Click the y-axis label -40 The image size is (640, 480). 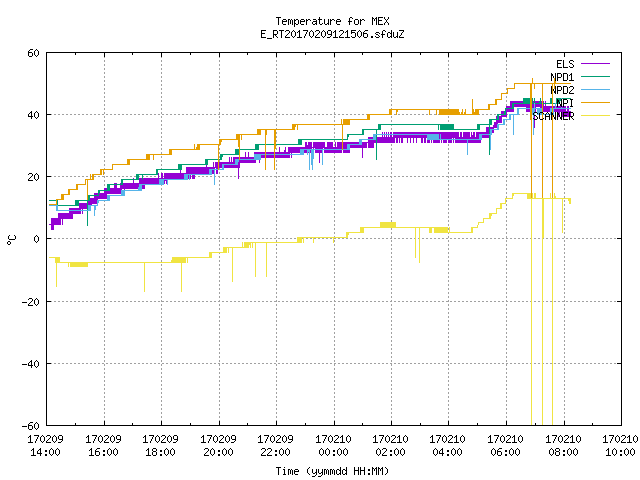[30, 364]
